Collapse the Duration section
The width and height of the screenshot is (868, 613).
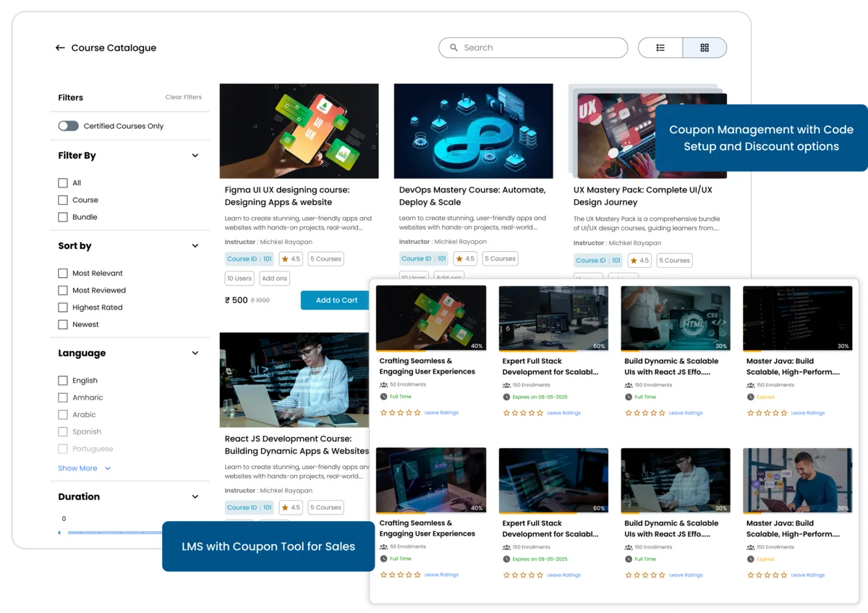pyautogui.click(x=195, y=496)
